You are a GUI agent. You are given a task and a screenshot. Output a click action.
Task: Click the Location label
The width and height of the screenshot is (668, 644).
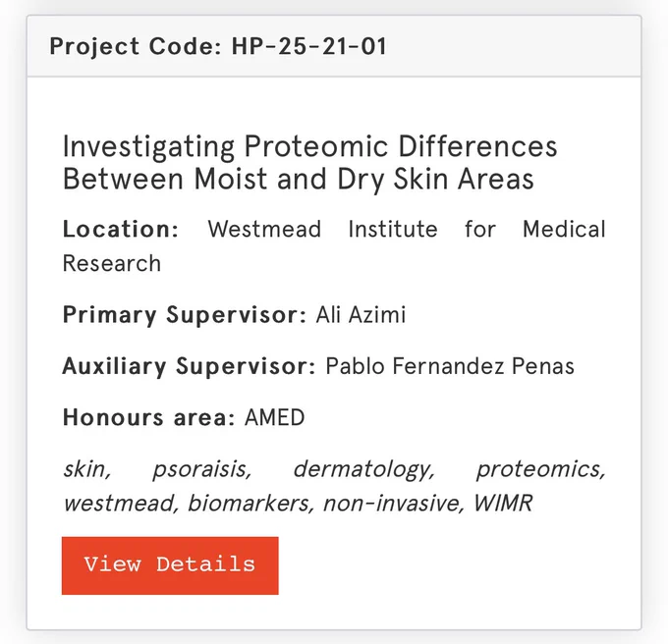121,229
